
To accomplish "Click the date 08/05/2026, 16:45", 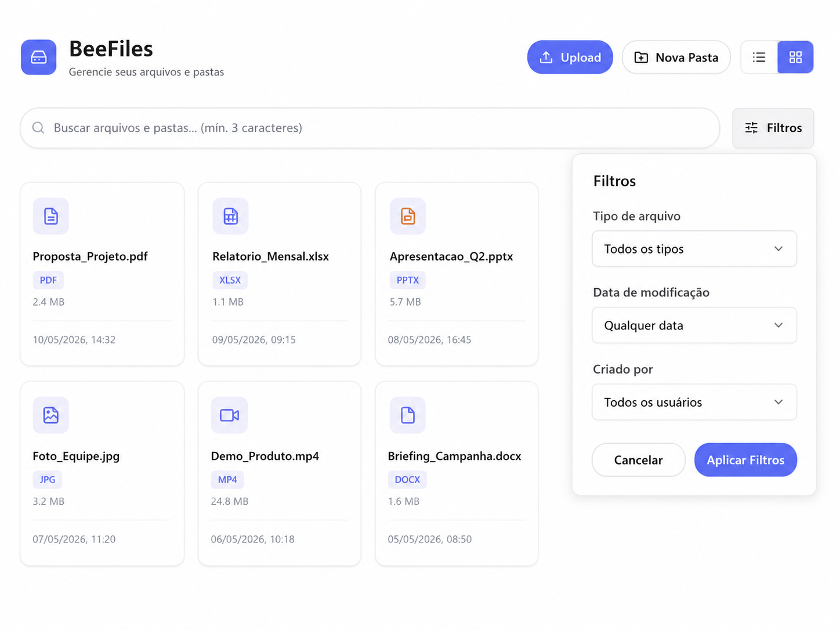I will click(430, 340).
